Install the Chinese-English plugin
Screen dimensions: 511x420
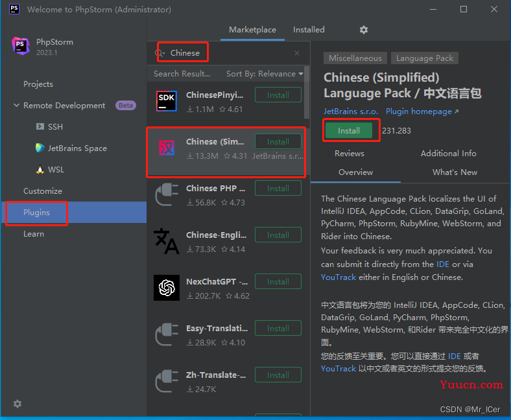coord(278,235)
